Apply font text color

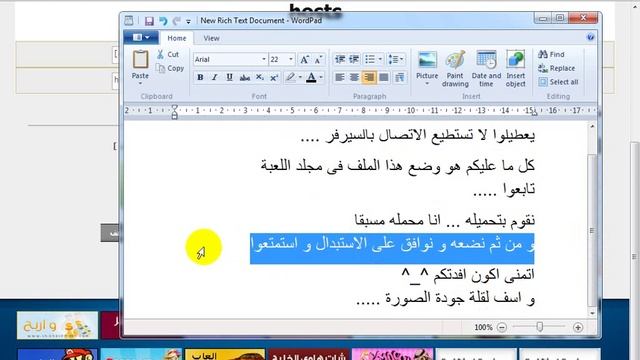[311, 78]
